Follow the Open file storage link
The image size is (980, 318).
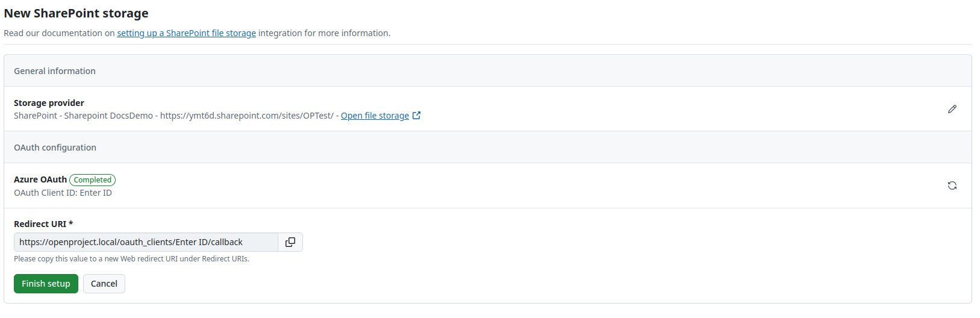[375, 116]
